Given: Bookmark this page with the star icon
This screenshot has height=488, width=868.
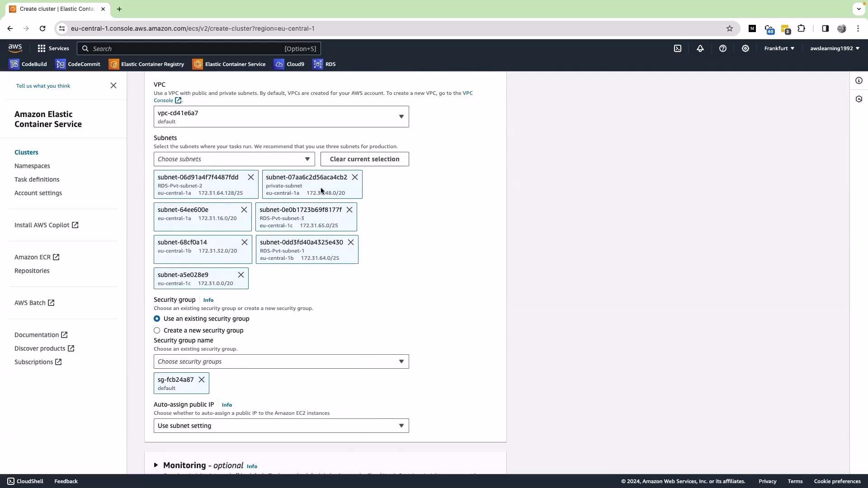Looking at the screenshot, I should 730,28.
